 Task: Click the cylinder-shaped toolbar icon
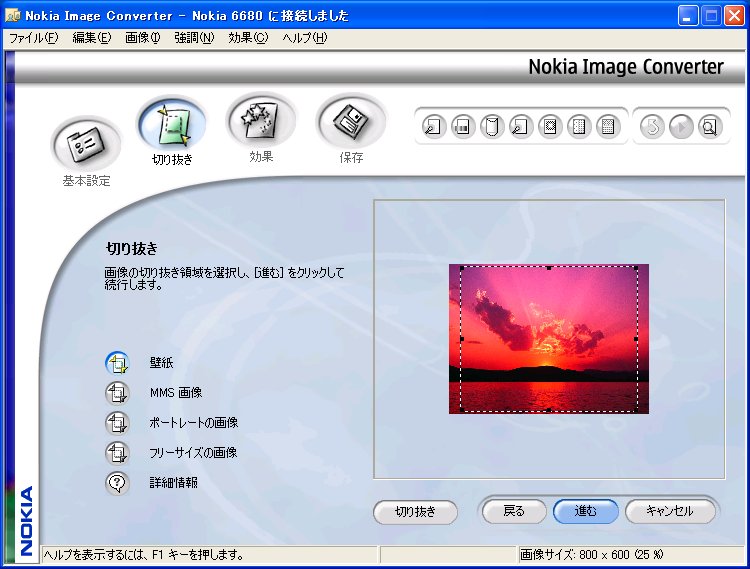point(492,127)
